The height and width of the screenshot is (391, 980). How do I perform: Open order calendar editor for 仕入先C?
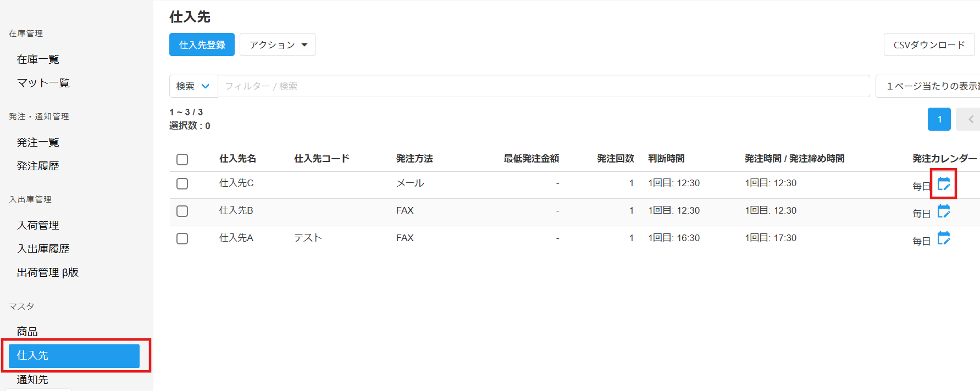944,183
